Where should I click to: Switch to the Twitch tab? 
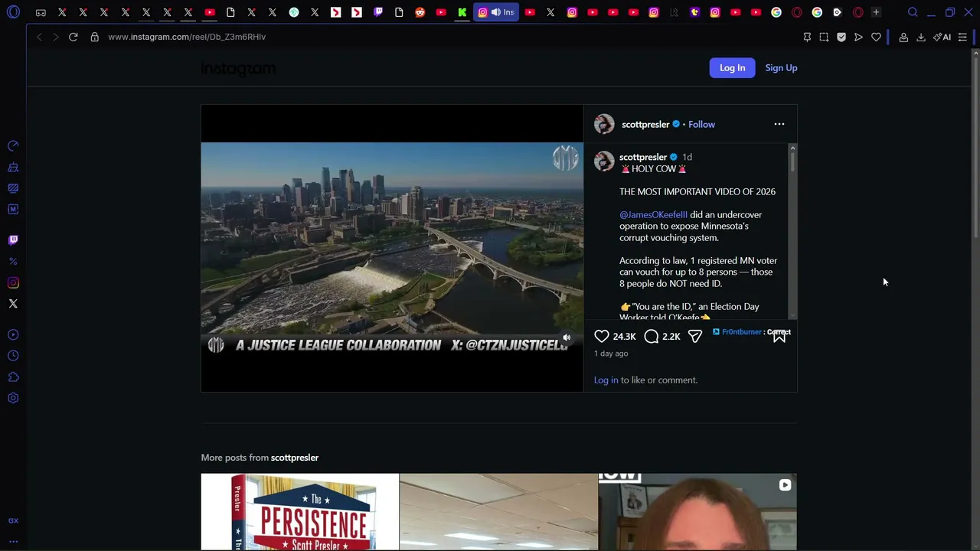point(378,12)
